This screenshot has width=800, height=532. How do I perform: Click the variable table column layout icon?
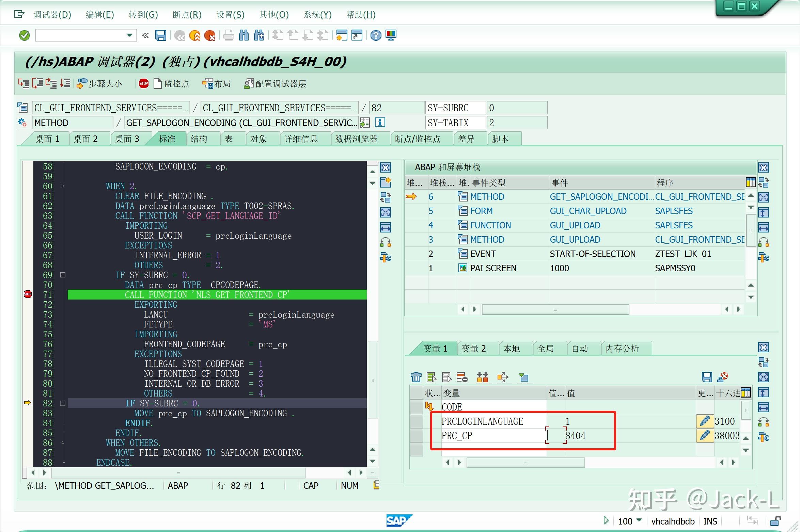click(x=746, y=393)
